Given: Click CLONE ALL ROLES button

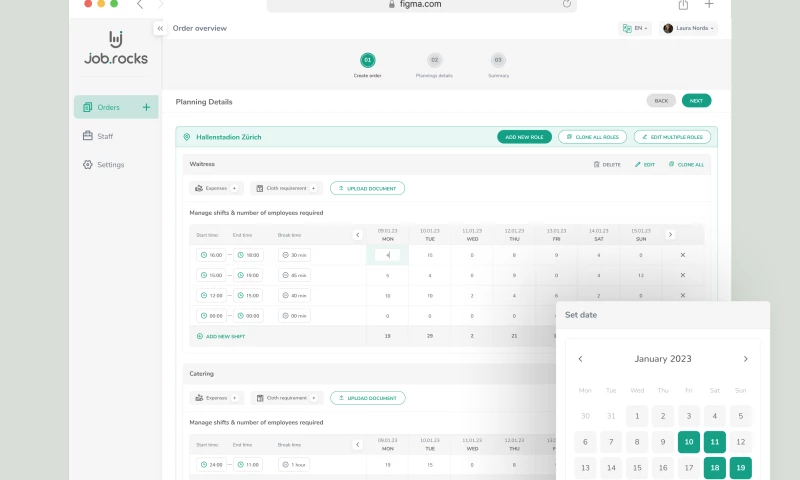Looking at the screenshot, I should pos(592,137).
